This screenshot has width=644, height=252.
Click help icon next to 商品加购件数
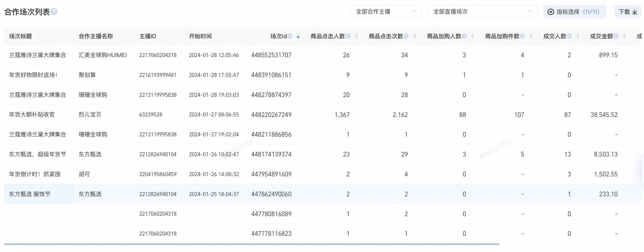[x=522, y=36]
